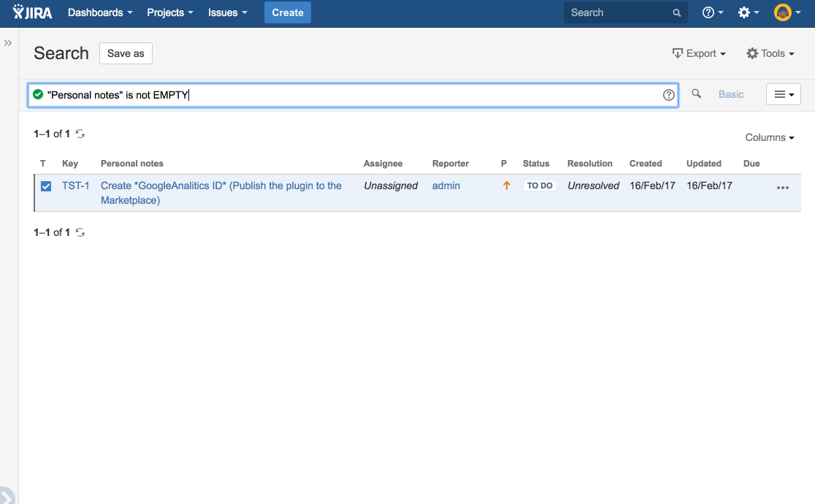Image resolution: width=815 pixels, height=504 pixels.
Task: Open the administration gear menu
Action: pos(748,12)
